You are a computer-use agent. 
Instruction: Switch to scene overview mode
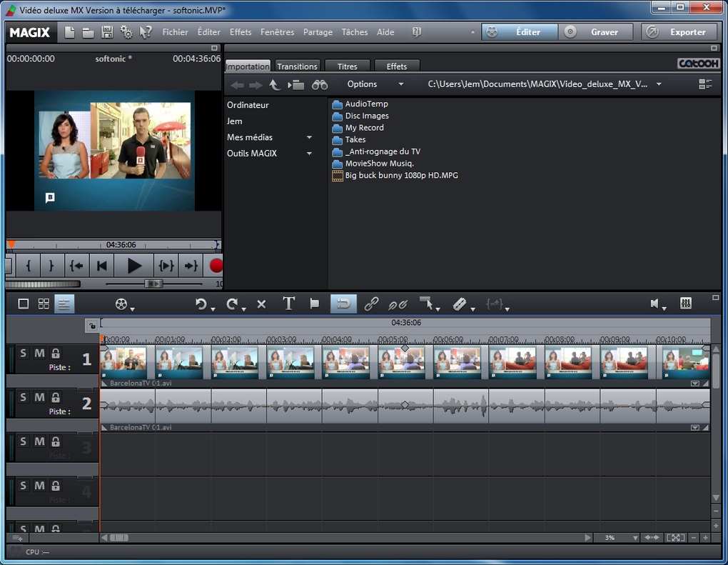coord(44,304)
